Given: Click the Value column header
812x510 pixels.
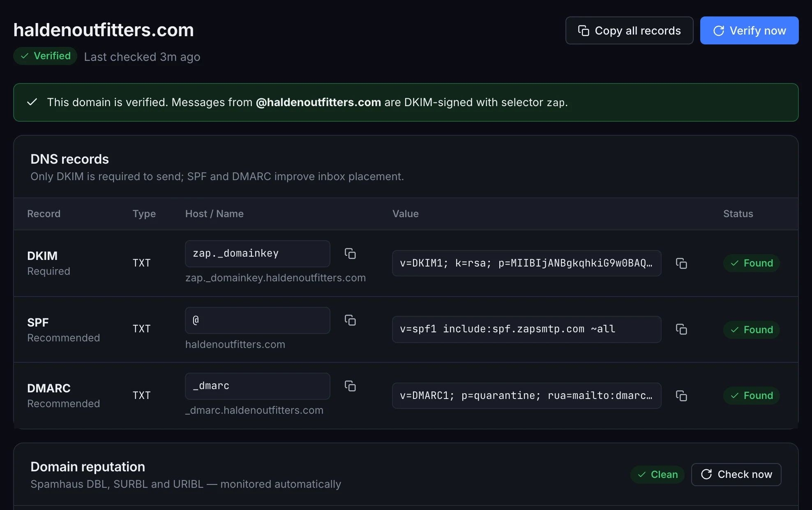Looking at the screenshot, I should coord(405,214).
